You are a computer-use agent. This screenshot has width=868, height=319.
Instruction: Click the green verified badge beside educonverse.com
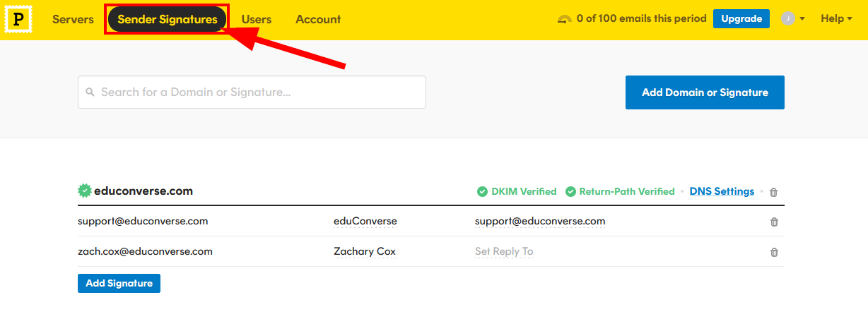click(85, 191)
